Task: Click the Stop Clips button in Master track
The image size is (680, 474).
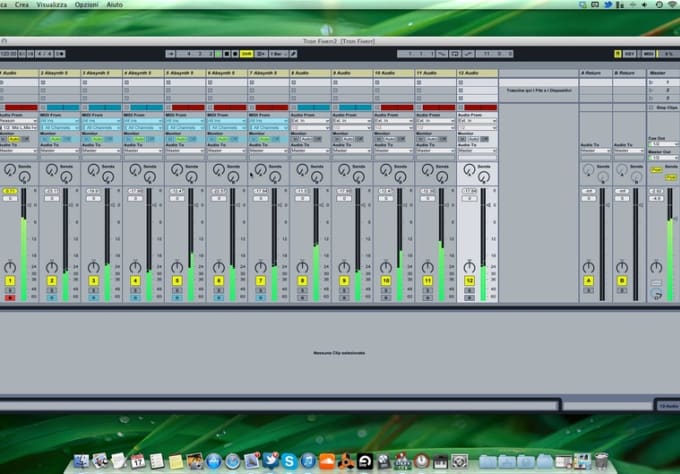Action: tap(663, 107)
